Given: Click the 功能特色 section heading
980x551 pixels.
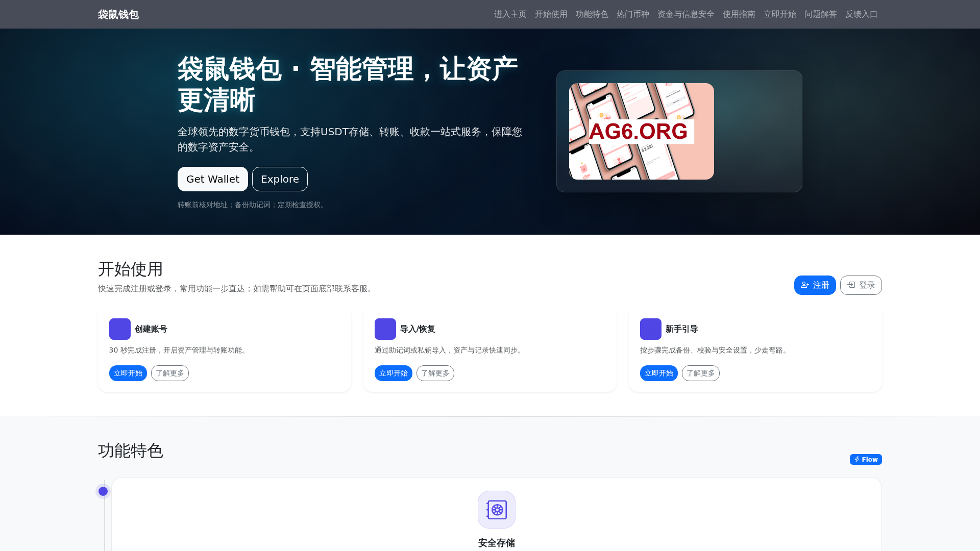Looking at the screenshot, I should (x=131, y=450).
